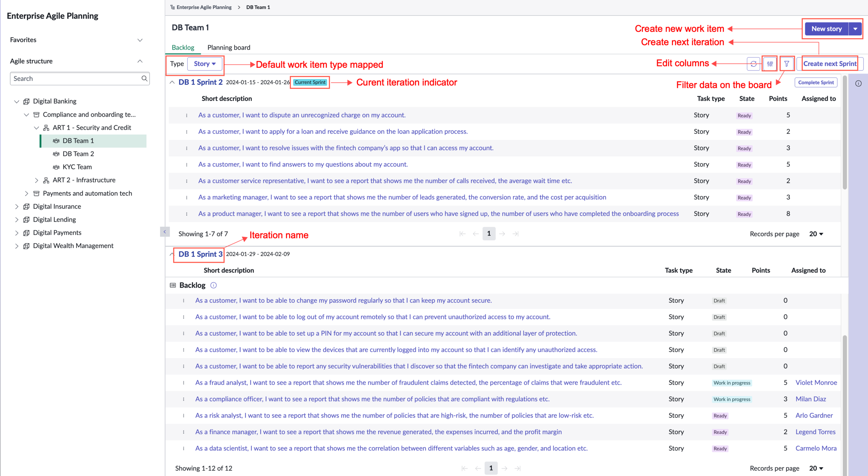Click the Complete Sprint button

(x=816, y=82)
